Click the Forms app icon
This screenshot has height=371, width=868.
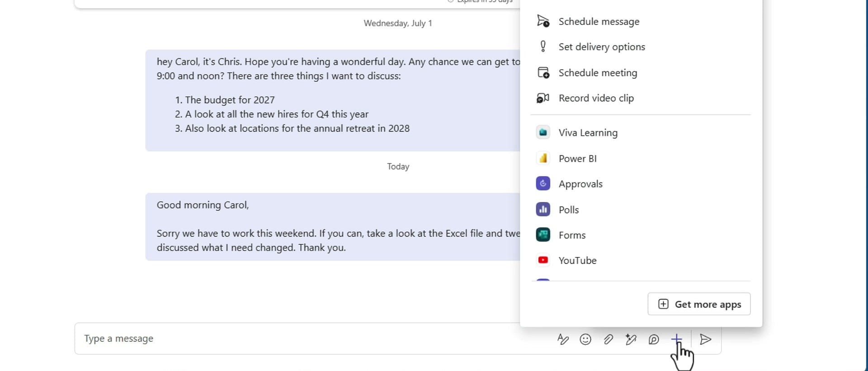click(x=543, y=234)
